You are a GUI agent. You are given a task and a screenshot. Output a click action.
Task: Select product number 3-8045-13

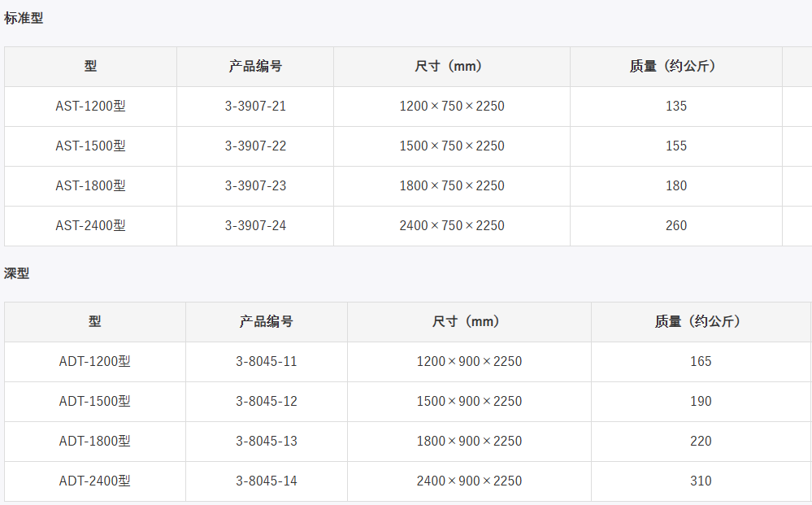267,442
